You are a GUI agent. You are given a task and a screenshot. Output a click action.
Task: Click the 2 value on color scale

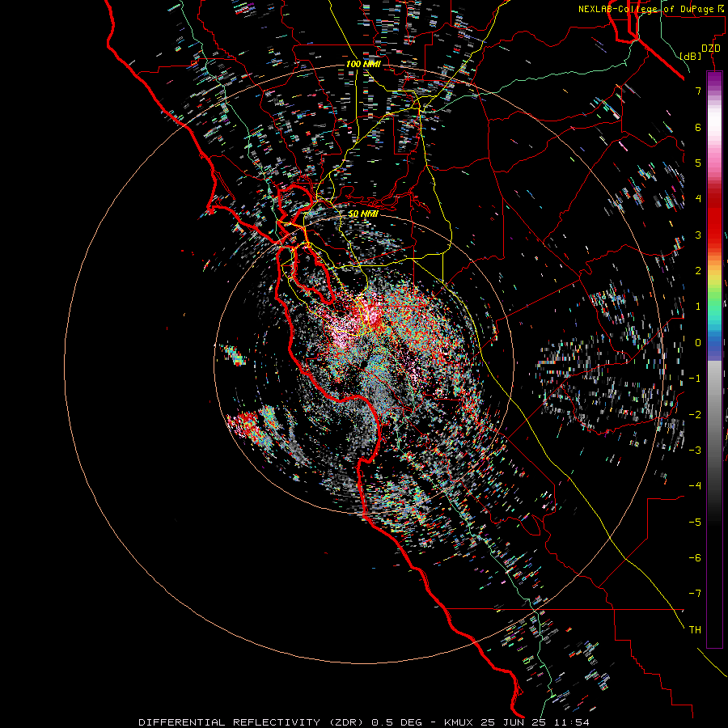coord(698,271)
